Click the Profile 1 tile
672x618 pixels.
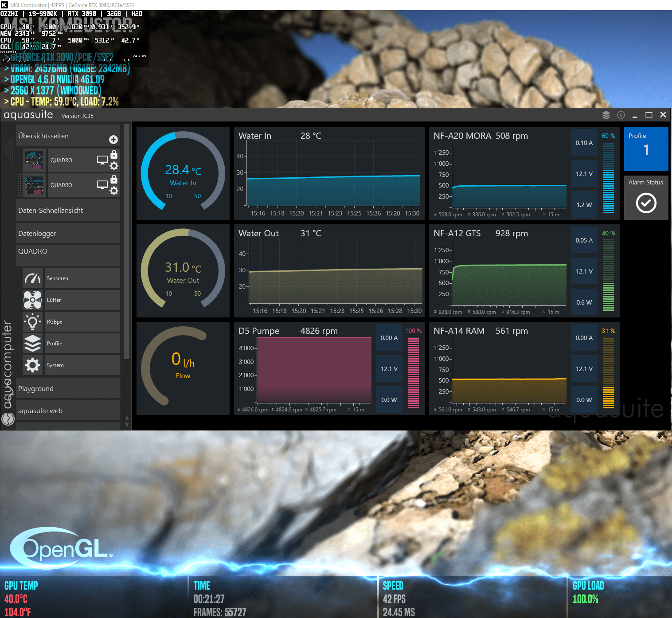point(646,149)
